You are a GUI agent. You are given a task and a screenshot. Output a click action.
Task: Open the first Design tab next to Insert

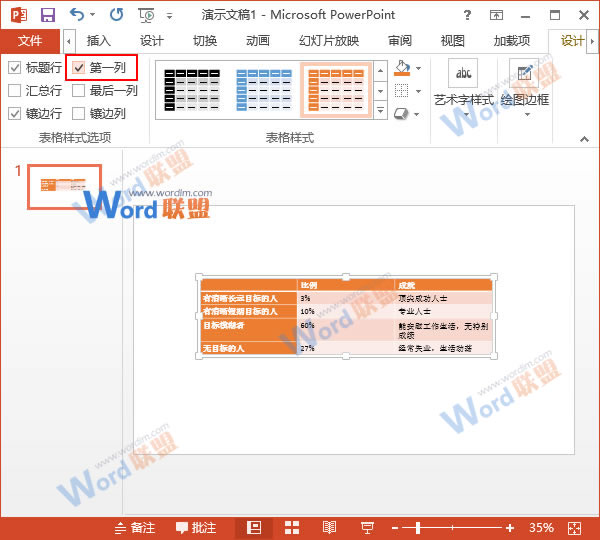[x=152, y=41]
